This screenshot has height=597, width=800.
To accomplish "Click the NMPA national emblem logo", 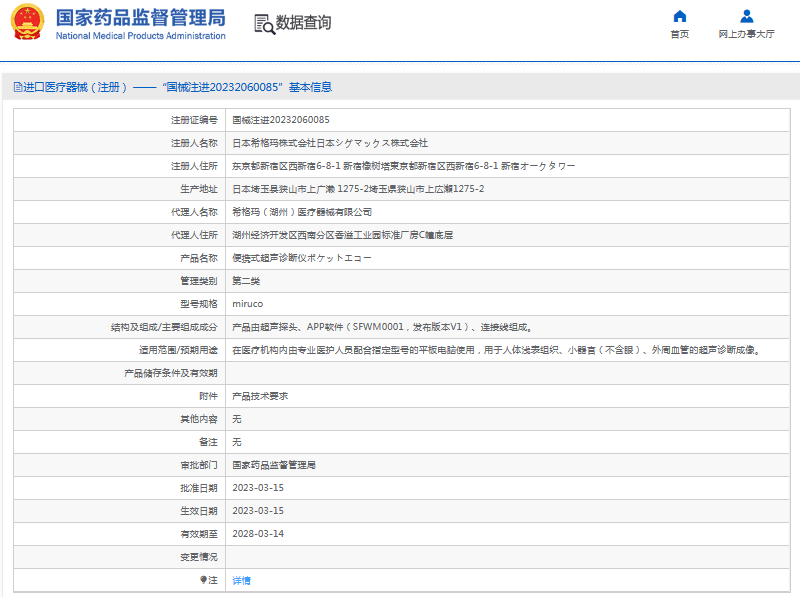I will (x=26, y=23).
